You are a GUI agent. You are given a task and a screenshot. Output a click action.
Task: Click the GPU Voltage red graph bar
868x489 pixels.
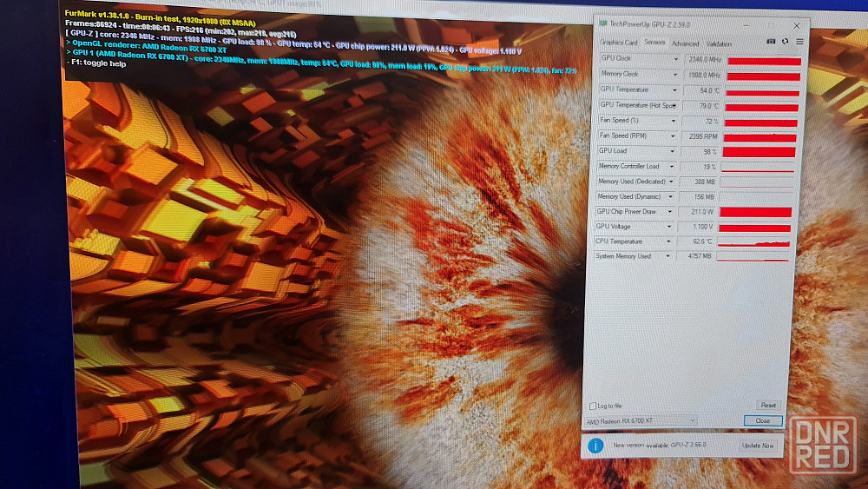[754, 228]
